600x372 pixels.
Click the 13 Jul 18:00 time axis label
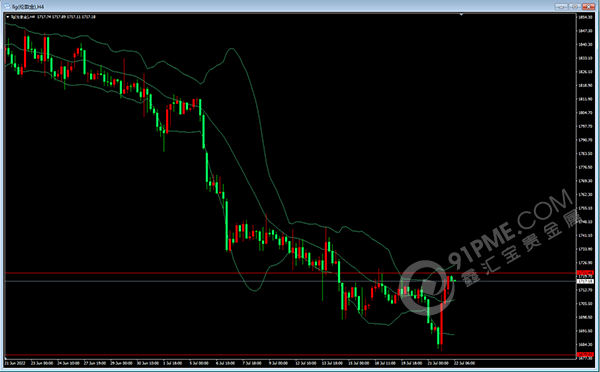pyautogui.click(x=332, y=363)
